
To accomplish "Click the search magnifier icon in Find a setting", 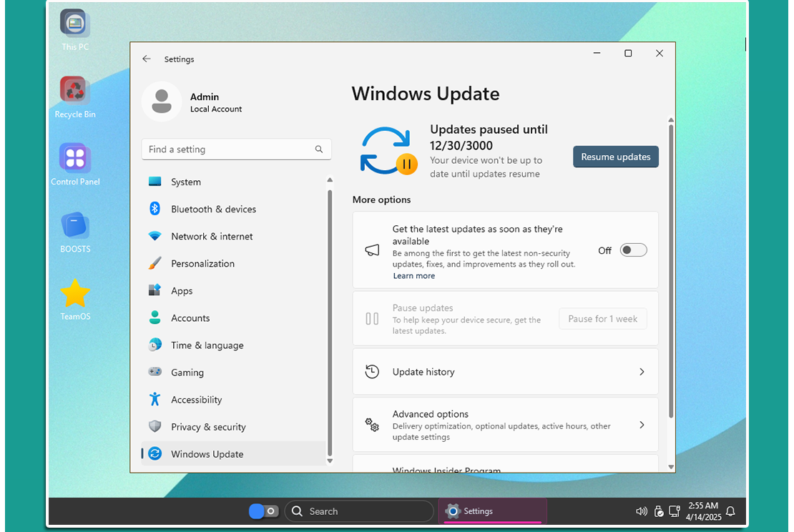I will coord(319,149).
